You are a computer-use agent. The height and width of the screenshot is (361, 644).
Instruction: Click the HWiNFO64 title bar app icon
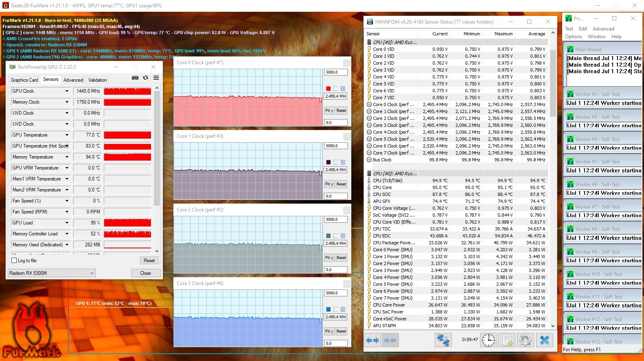(x=370, y=22)
